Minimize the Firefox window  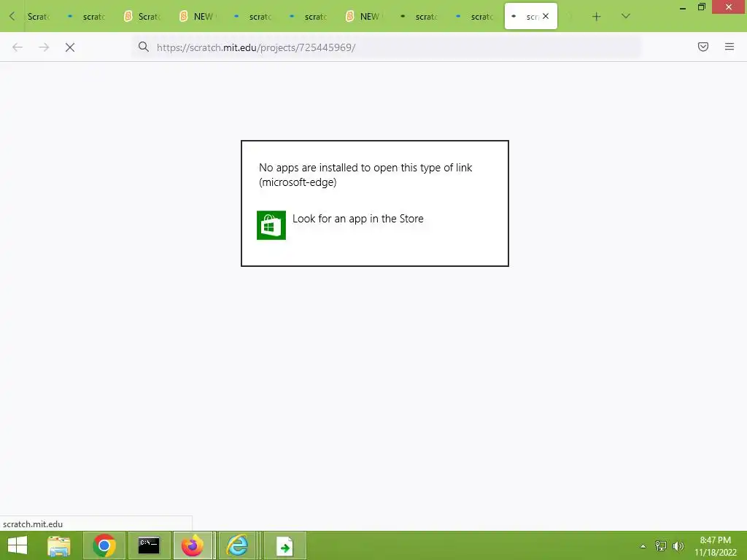coord(682,7)
